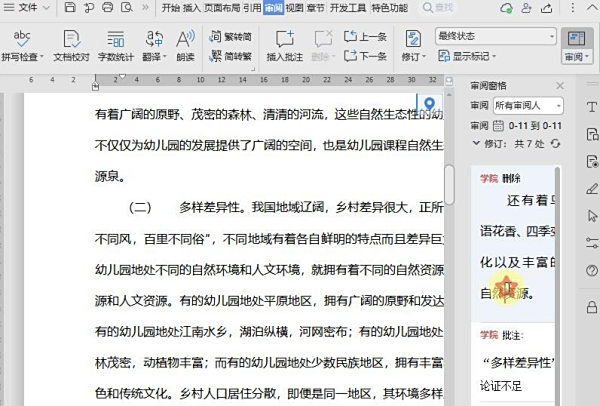Select the 学院 删除 revision card
600x406 pixels.
(512, 244)
